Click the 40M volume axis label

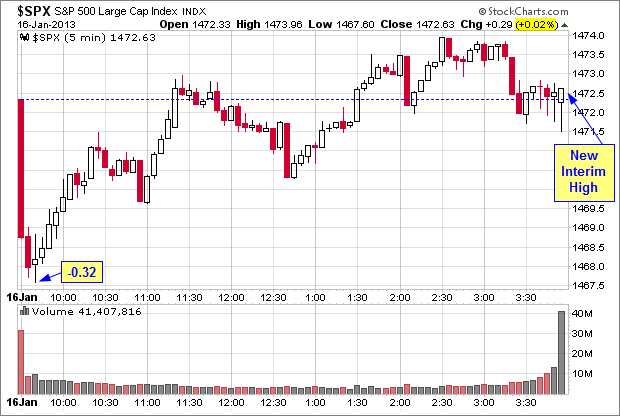[582, 314]
